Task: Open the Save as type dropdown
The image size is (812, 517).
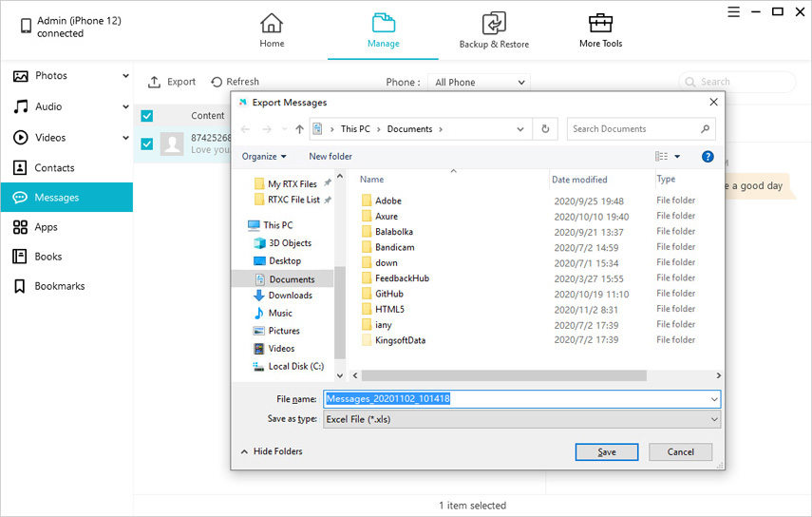Action: [x=521, y=419]
